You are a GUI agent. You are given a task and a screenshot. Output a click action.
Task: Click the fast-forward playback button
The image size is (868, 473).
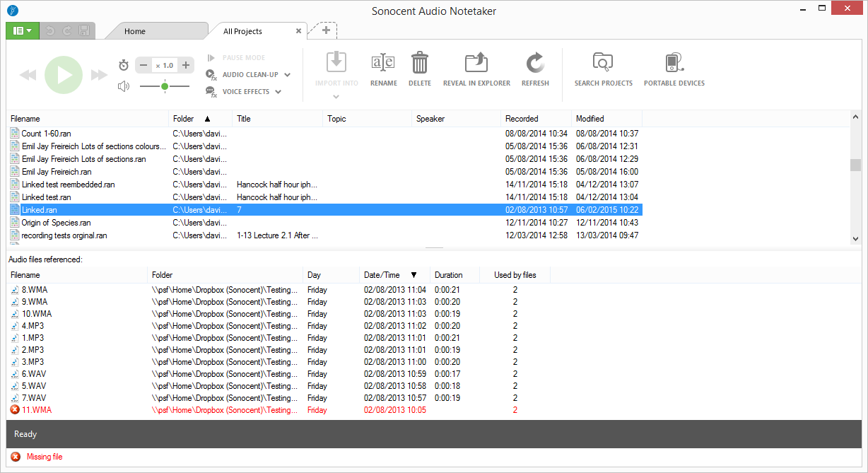(100, 75)
